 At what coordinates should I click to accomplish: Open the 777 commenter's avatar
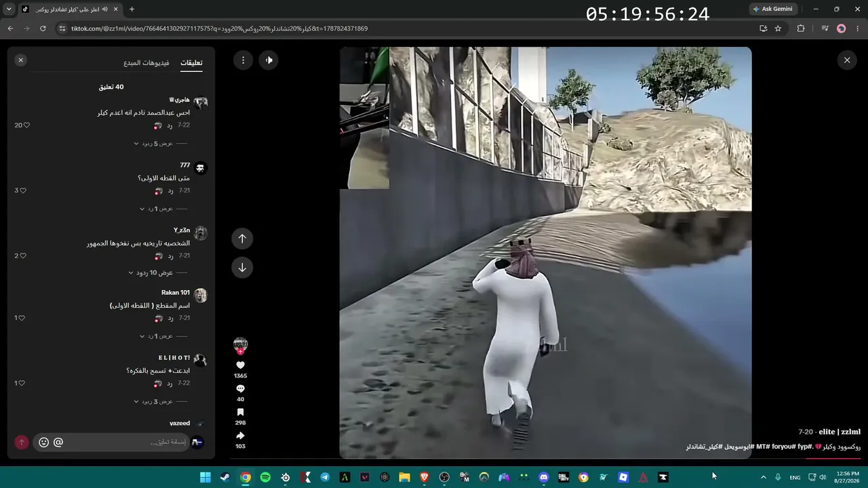(200, 167)
